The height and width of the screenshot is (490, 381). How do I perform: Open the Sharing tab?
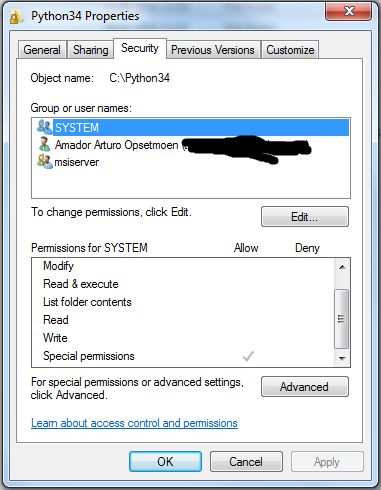(x=91, y=50)
